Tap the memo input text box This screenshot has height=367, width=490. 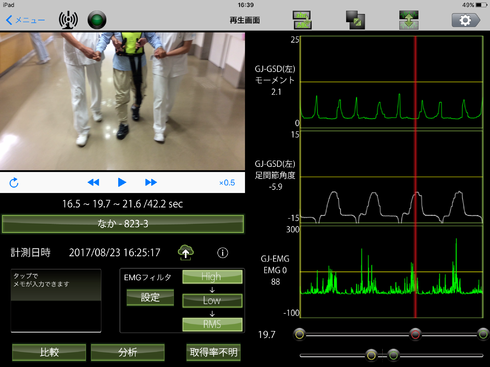tap(56, 301)
